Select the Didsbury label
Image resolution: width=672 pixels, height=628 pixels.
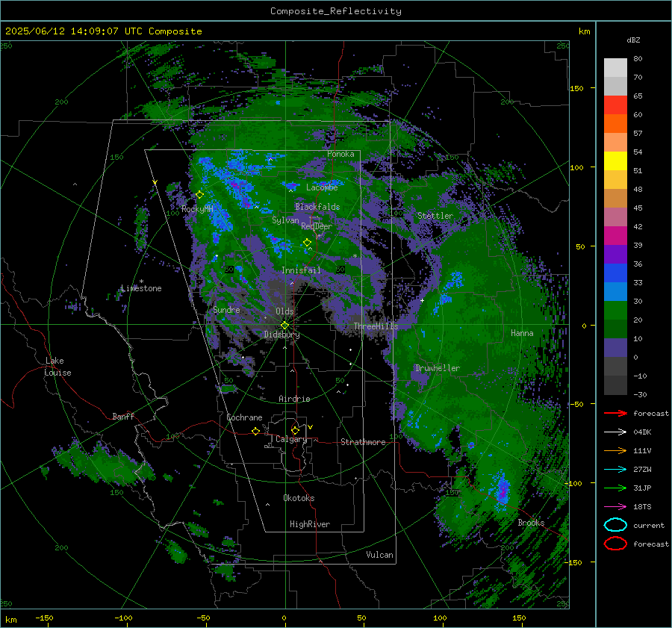281,335
